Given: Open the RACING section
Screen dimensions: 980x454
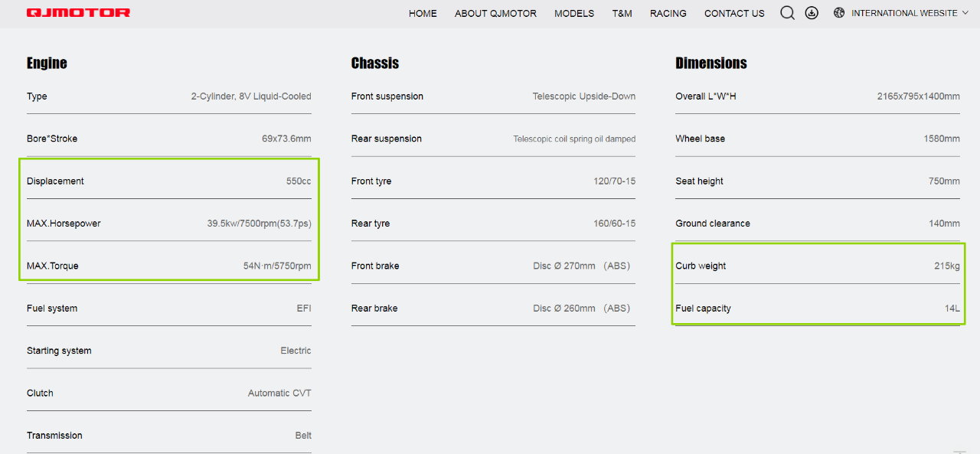Looking at the screenshot, I should pos(668,13).
